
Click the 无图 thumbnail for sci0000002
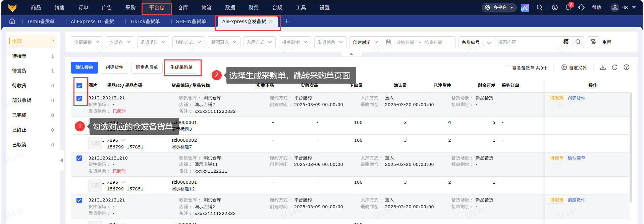point(95,143)
